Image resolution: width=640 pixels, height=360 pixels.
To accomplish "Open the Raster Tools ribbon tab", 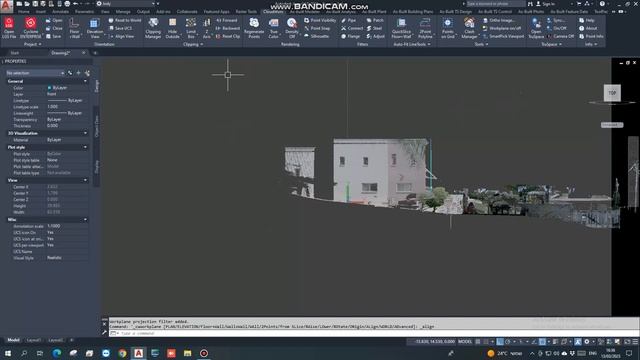I will (x=246, y=12).
